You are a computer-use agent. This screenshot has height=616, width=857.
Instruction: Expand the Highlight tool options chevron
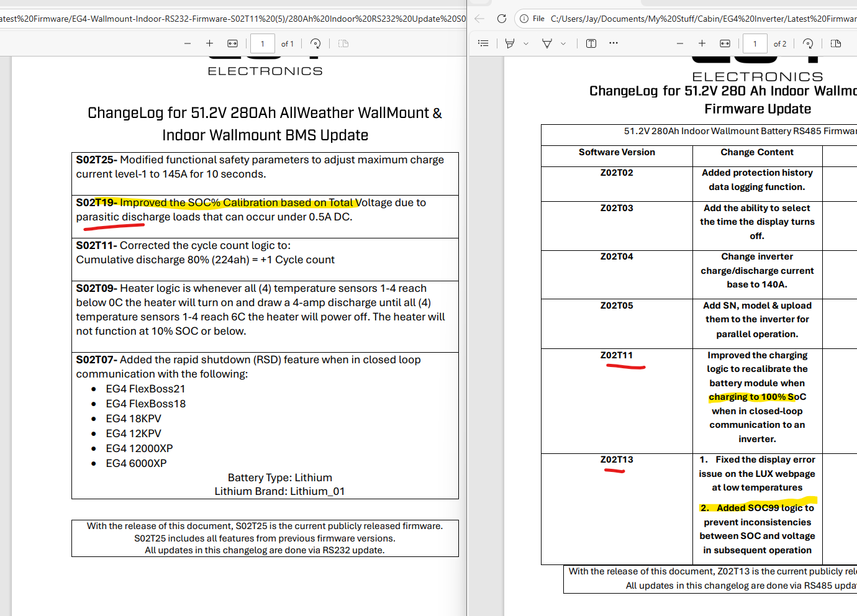526,43
